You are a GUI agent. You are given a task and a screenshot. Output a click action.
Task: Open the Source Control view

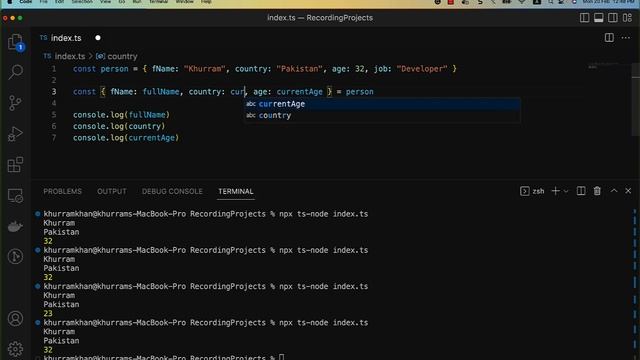(16, 103)
